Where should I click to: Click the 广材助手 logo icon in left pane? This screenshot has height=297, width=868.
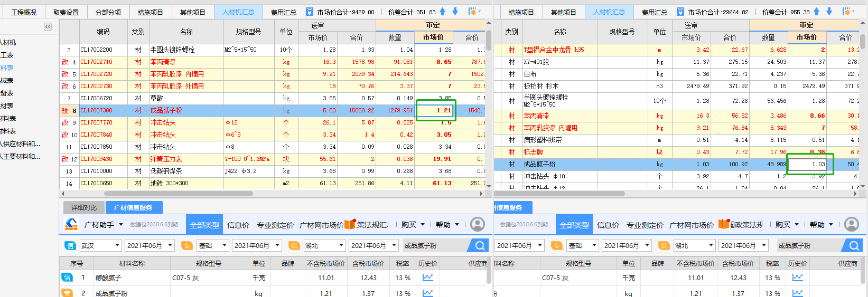click(71, 224)
